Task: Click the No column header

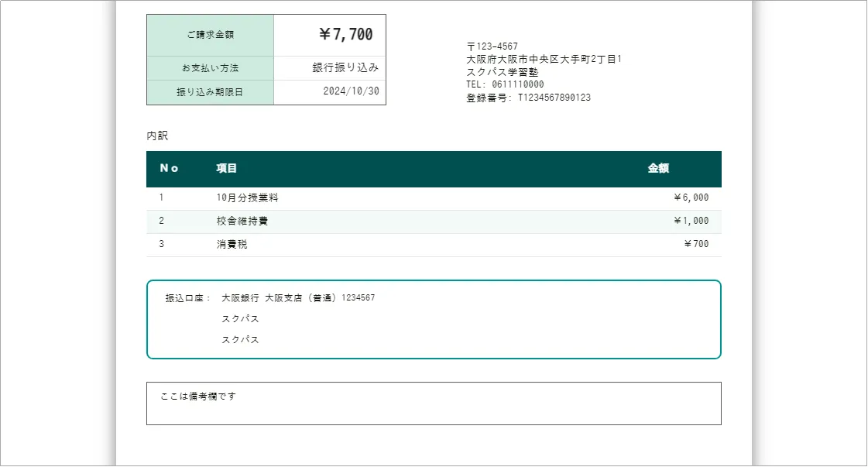Action: (x=169, y=168)
